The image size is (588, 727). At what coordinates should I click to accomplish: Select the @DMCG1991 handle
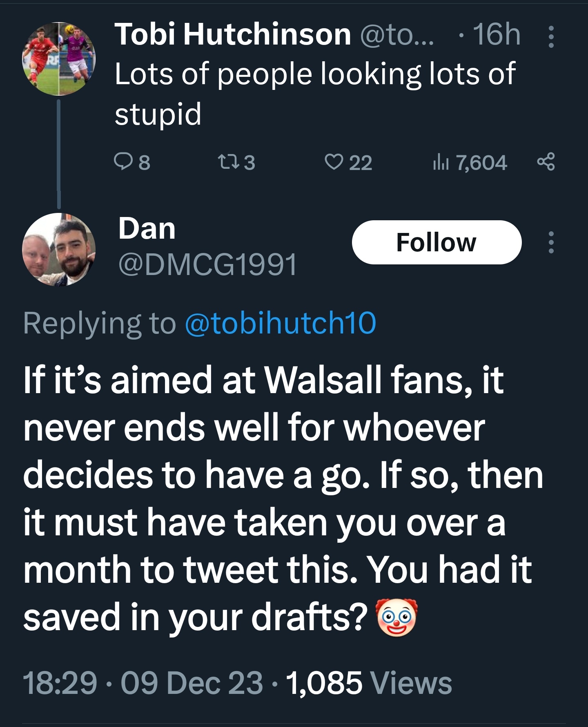coord(208,264)
